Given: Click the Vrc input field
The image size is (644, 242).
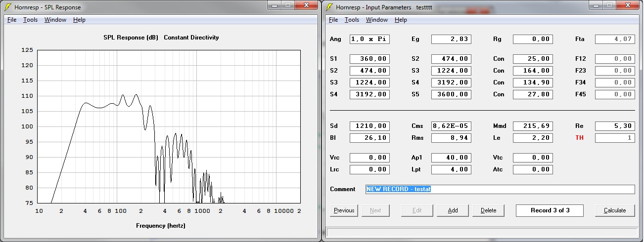Looking at the screenshot, I should coord(369,158).
